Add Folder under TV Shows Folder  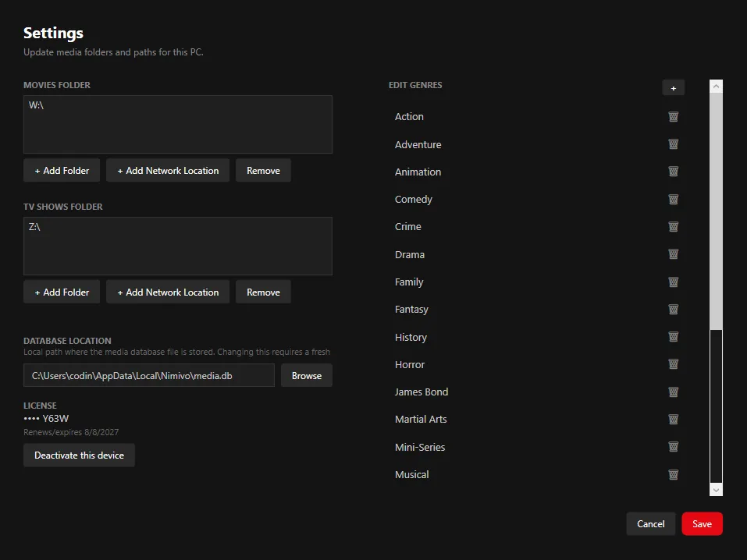point(62,292)
